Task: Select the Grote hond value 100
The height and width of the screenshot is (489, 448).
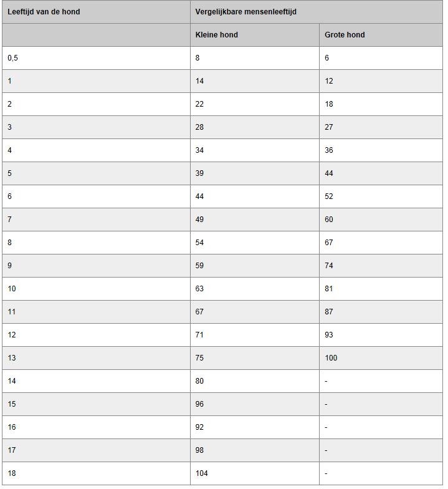Action: point(331,358)
